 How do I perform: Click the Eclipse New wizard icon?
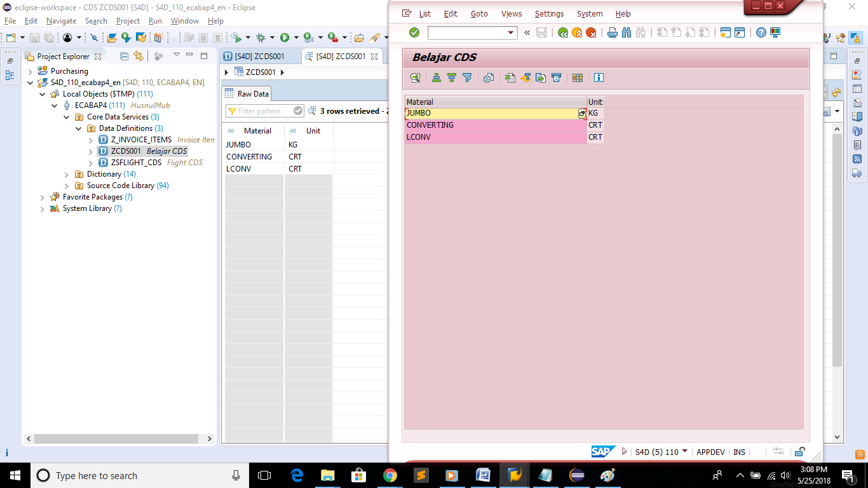point(11,37)
